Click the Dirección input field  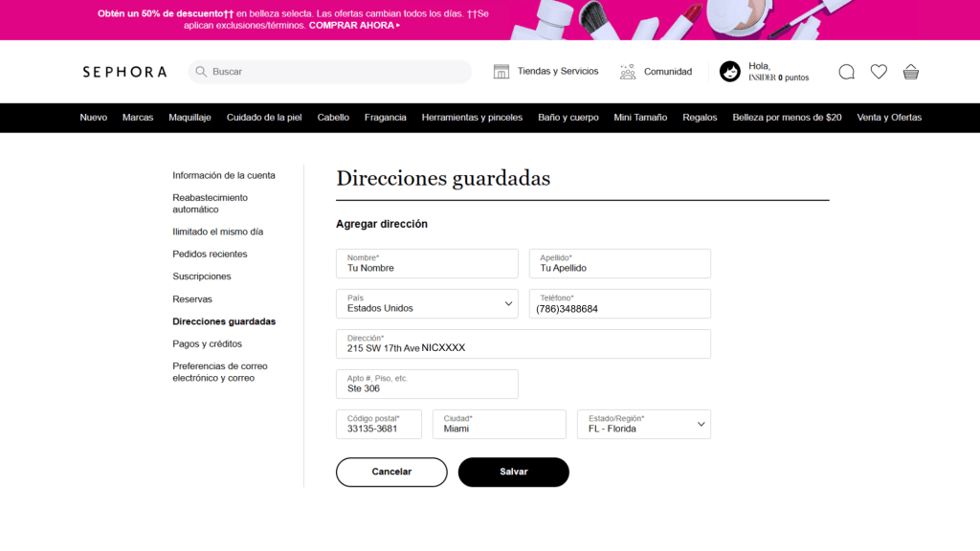tap(523, 343)
